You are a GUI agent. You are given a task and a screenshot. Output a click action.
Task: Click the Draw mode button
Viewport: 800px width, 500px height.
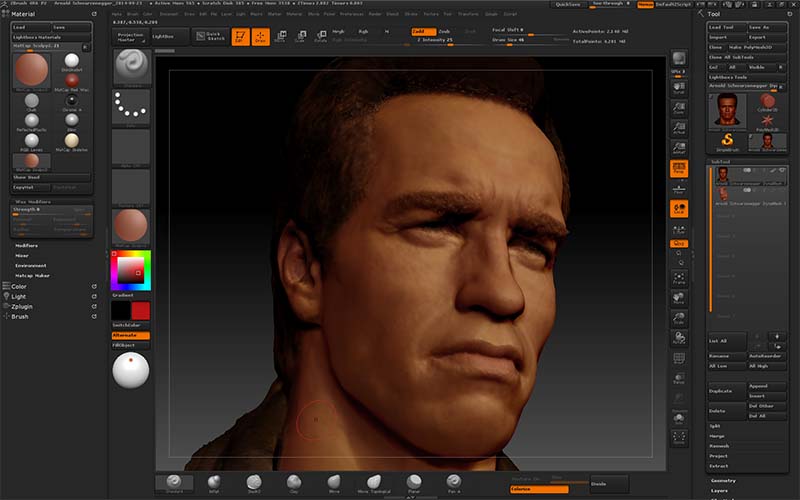(x=261, y=37)
